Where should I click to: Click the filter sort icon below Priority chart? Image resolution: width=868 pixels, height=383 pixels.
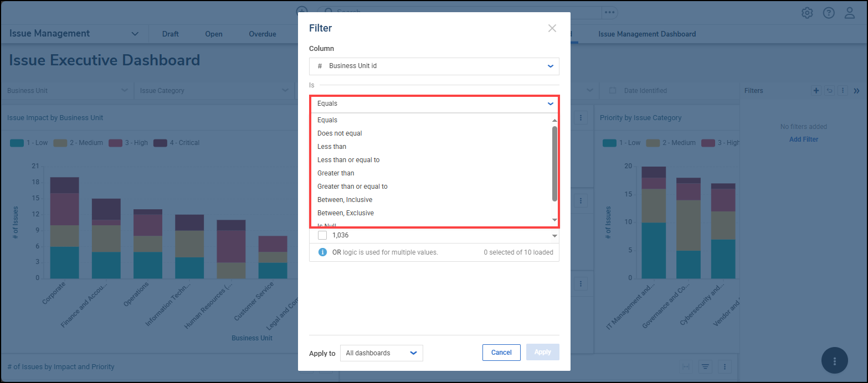coord(705,366)
